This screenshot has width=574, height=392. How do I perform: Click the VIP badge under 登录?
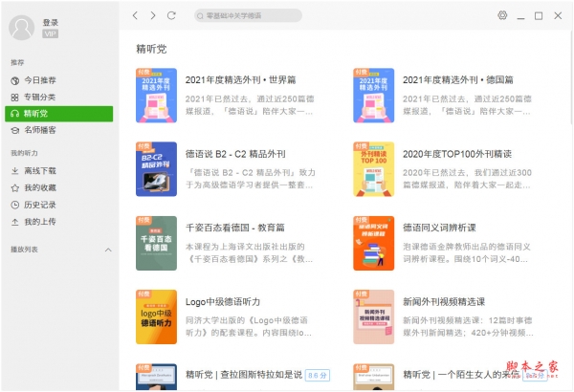[x=50, y=34]
